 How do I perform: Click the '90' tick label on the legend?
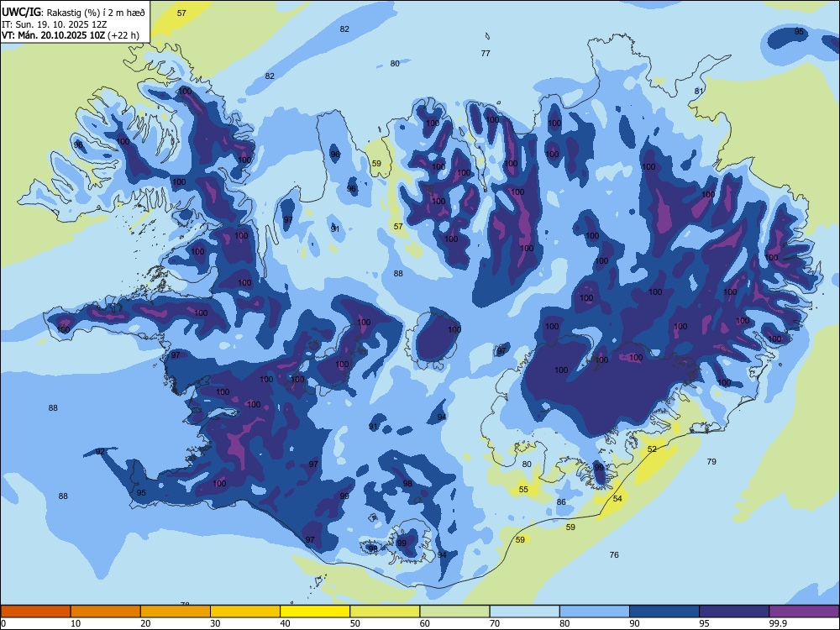(634, 623)
